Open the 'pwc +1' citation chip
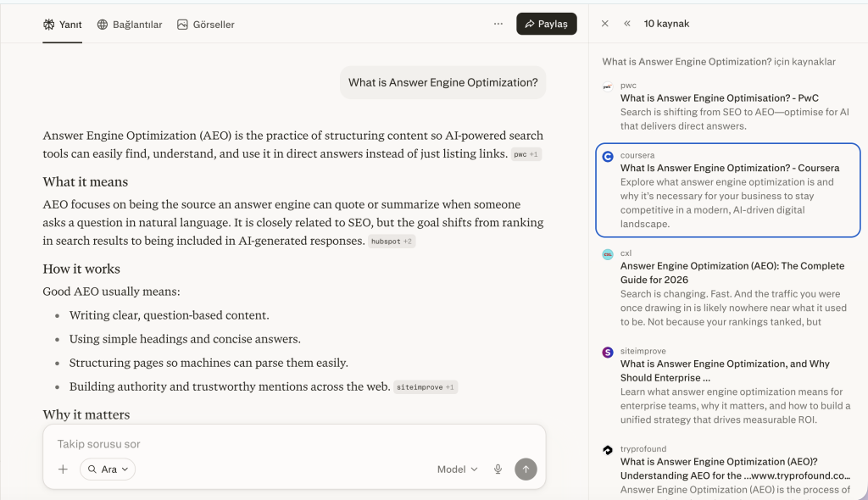Screen dimensions: 868x500 coord(526,154)
